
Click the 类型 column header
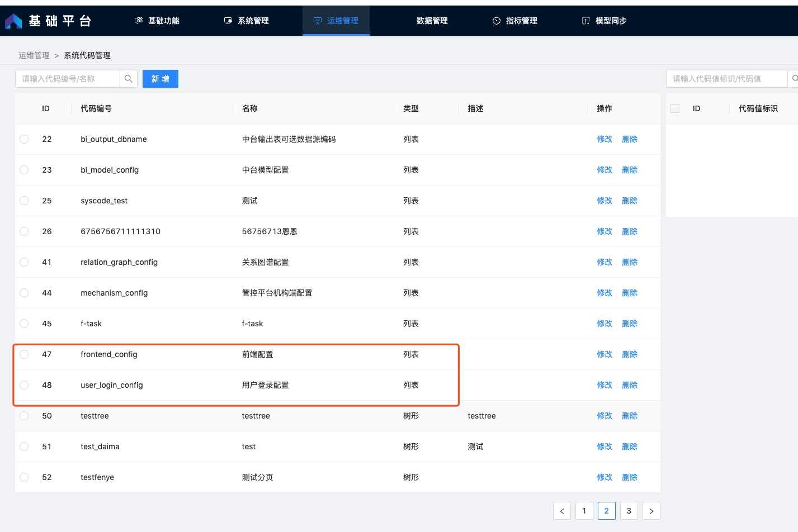click(411, 108)
